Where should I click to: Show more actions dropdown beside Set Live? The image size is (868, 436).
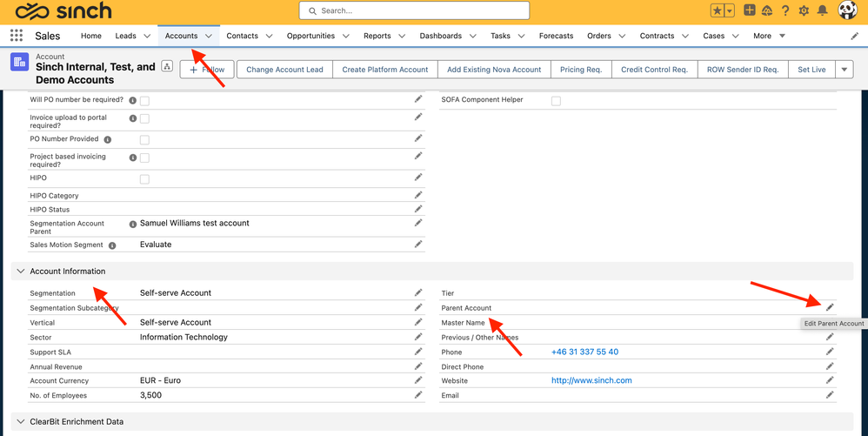point(845,70)
